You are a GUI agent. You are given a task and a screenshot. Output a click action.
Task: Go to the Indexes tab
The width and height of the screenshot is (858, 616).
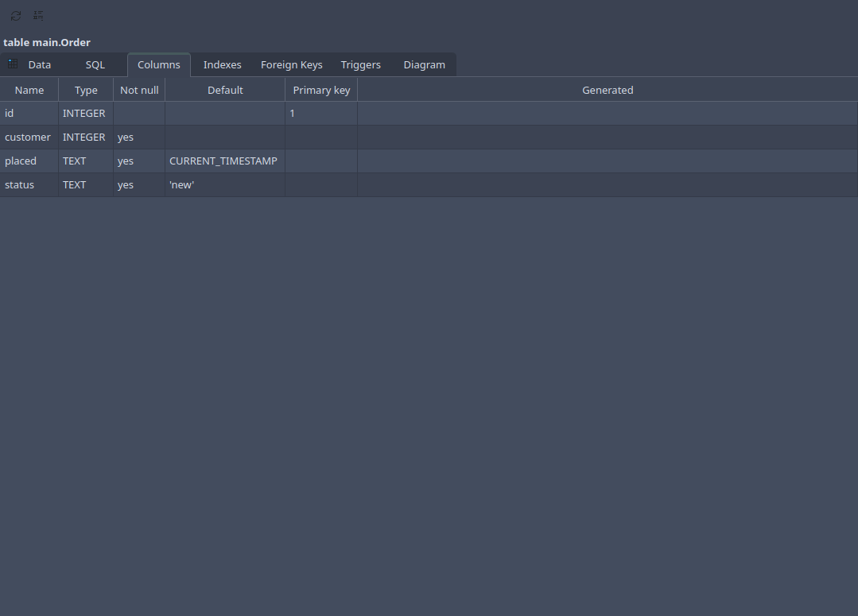click(x=222, y=64)
